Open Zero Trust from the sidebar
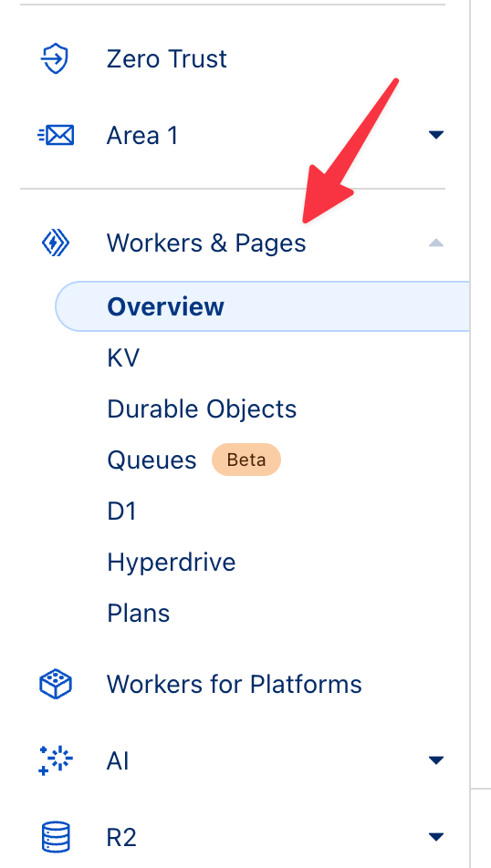The height and width of the screenshot is (868, 491). pyautogui.click(x=167, y=58)
